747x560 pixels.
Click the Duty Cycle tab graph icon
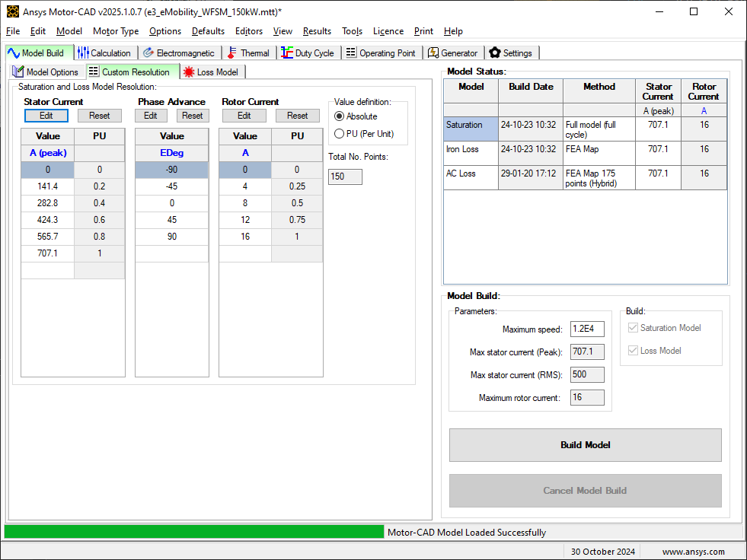click(287, 52)
